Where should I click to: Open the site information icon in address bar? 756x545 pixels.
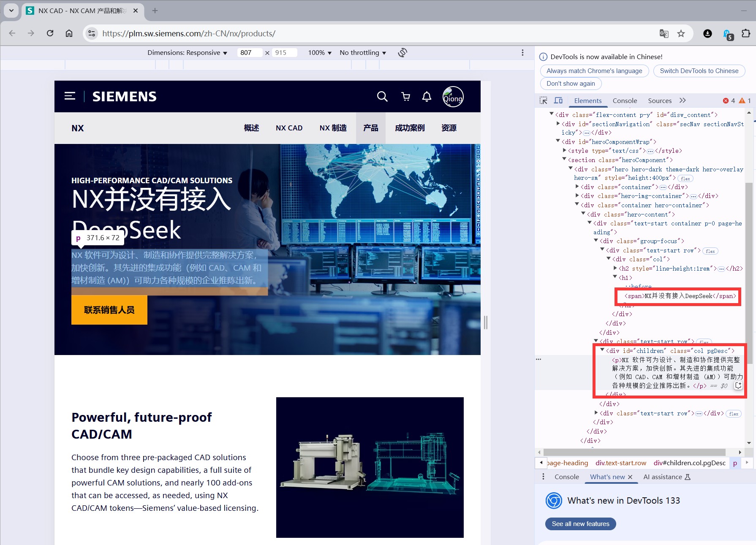tap(91, 33)
